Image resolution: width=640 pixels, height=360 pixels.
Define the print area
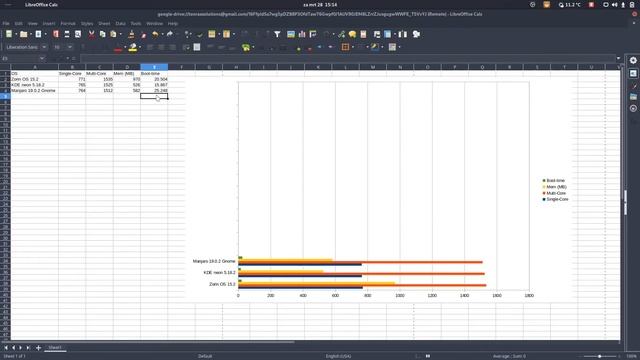377,34
